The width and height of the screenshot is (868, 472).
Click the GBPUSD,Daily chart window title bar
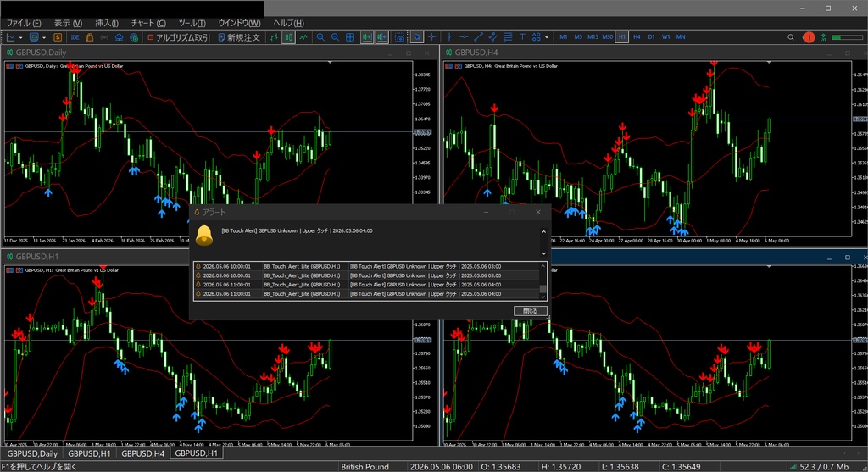point(220,53)
